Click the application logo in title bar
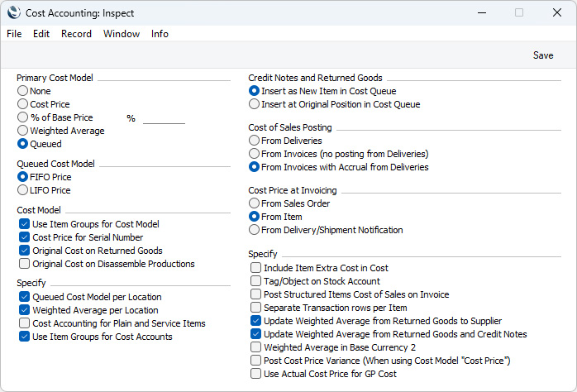The image size is (577, 392). point(13,12)
